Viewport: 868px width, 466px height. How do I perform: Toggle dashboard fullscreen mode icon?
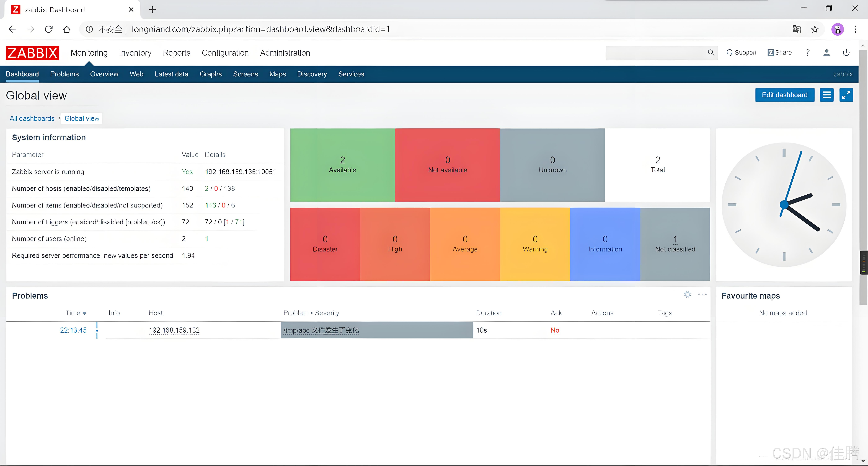click(x=846, y=95)
